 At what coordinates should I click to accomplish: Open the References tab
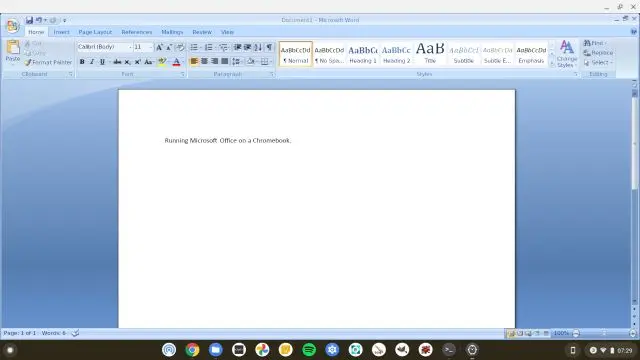[x=136, y=32]
